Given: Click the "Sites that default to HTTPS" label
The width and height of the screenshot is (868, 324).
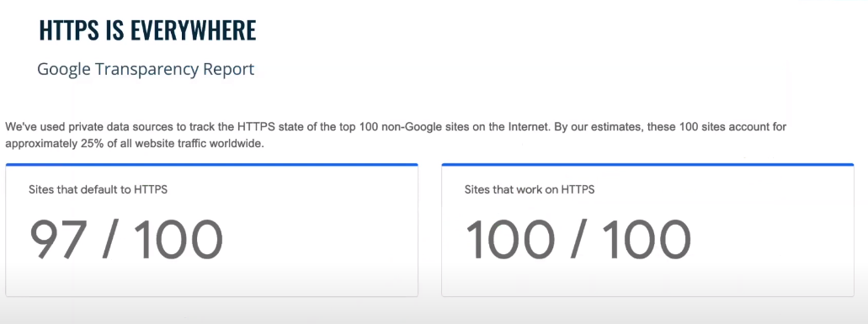Looking at the screenshot, I should coord(98,189).
